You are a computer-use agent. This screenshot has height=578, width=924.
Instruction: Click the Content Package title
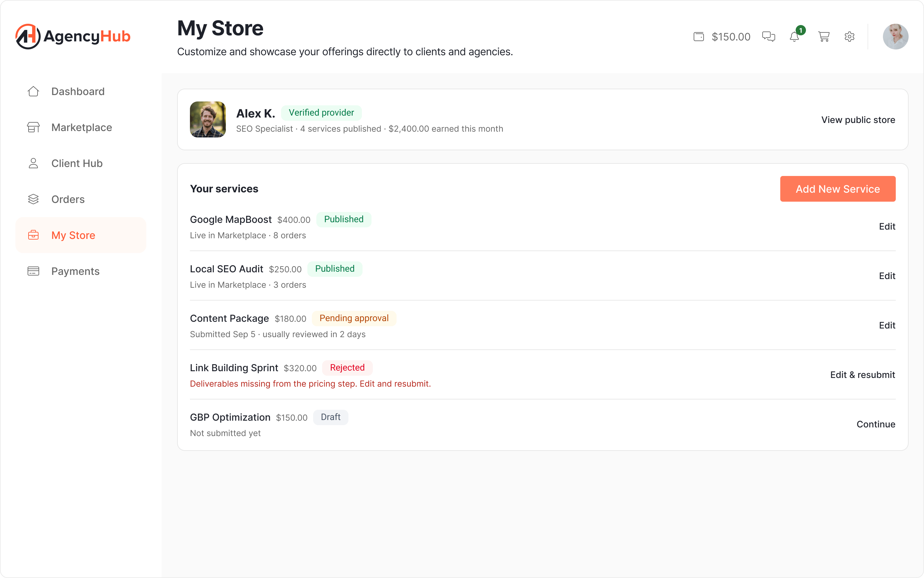229,319
